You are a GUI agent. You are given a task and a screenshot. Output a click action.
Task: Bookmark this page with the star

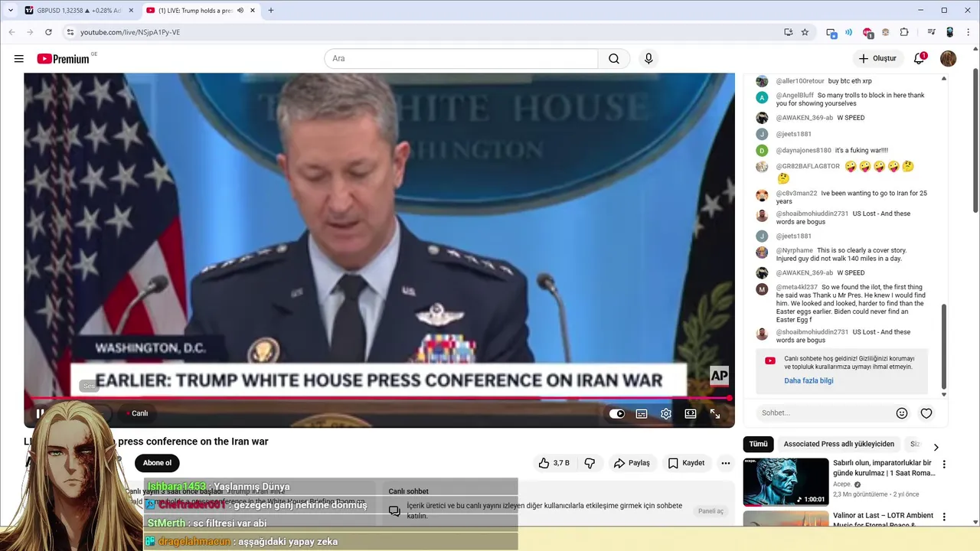(805, 32)
